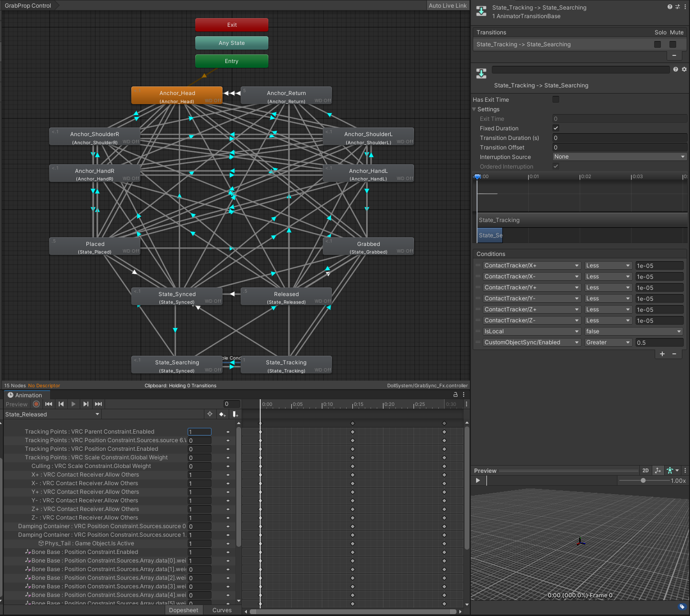Screen dimensions: 690x616
Task: Remove the selected condition with the minus button
Action: (674, 354)
